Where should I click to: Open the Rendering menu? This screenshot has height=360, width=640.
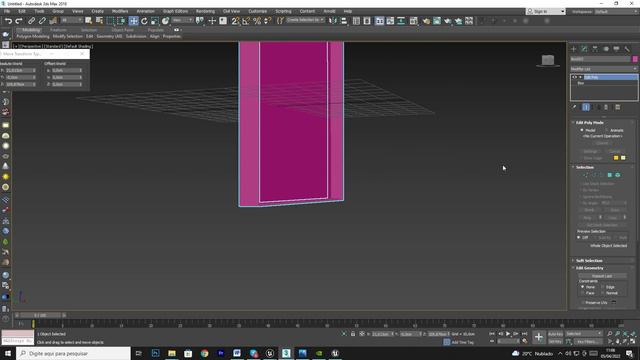[x=205, y=11]
